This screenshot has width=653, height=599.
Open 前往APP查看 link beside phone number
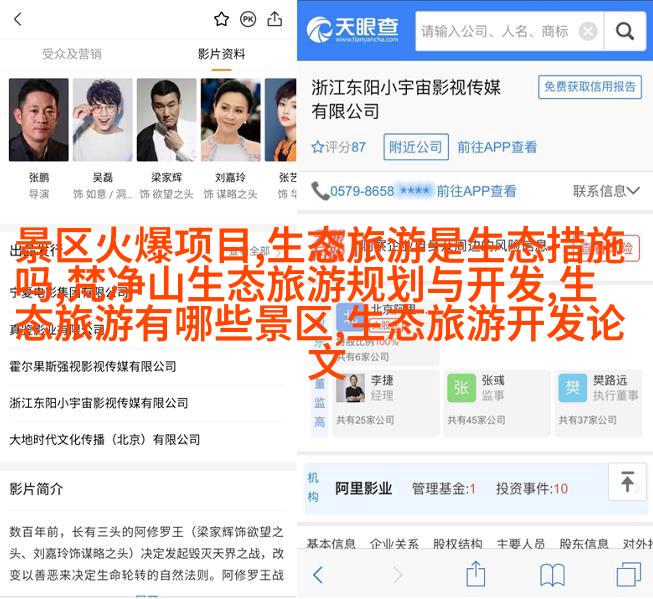click(476, 191)
